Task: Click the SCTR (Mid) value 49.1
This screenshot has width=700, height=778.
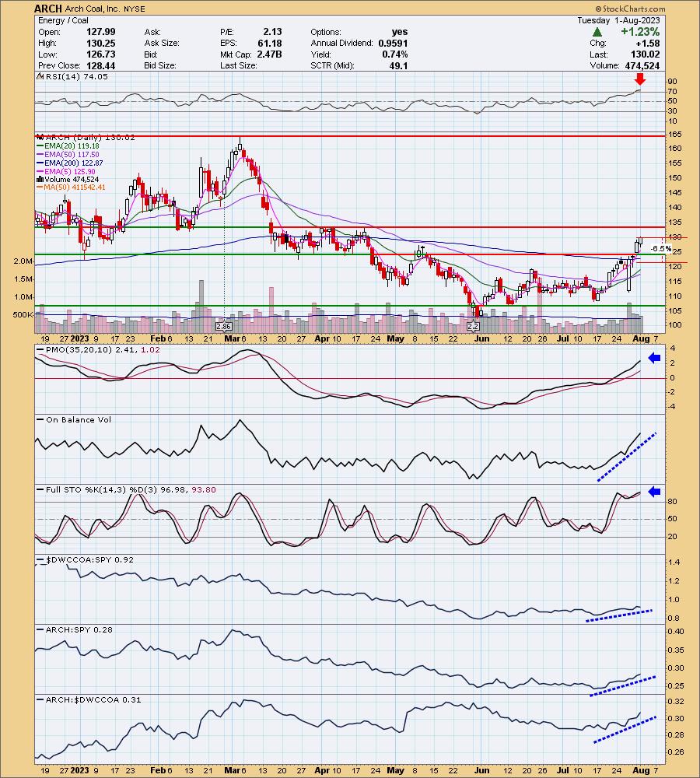Action: pos(399,65)
